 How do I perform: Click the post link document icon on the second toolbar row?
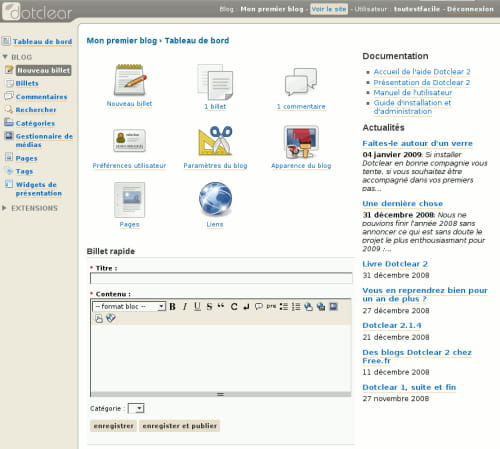[x=99, y=318]
